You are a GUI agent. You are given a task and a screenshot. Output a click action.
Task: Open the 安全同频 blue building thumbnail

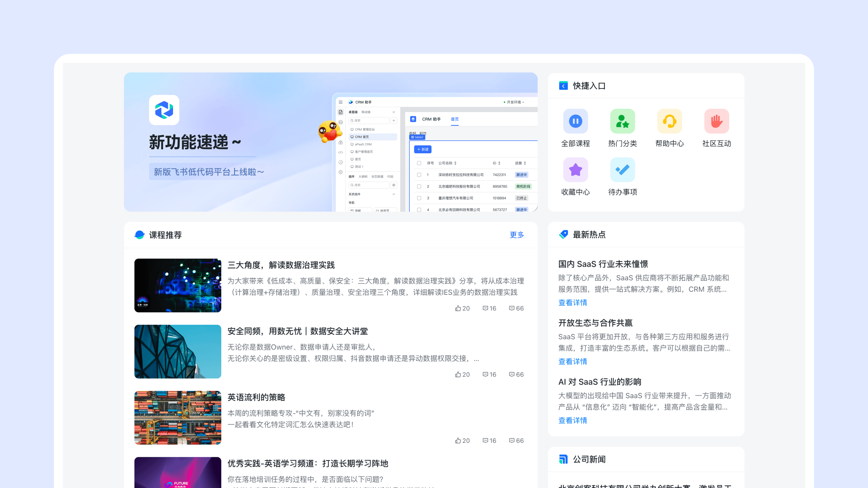pos(178,351)
